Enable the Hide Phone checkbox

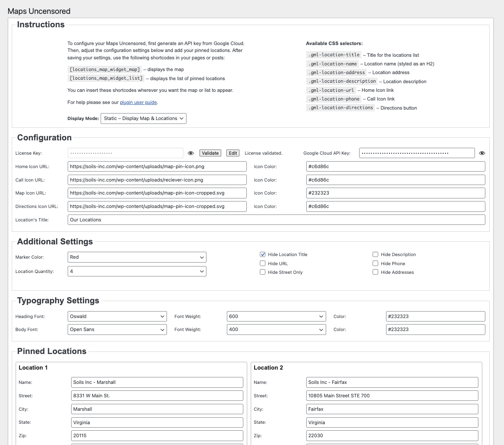point(376,263)
